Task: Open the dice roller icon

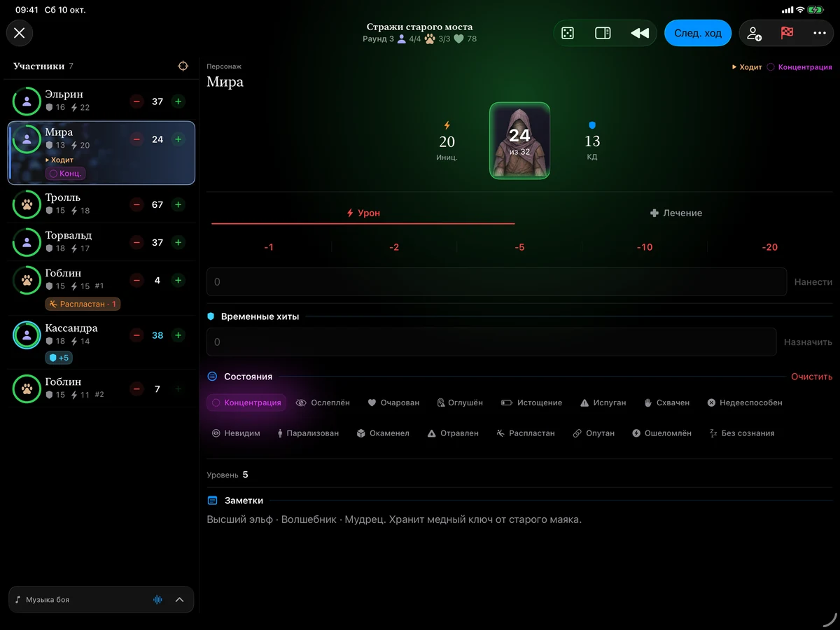Action: click(x=568, y=33)
